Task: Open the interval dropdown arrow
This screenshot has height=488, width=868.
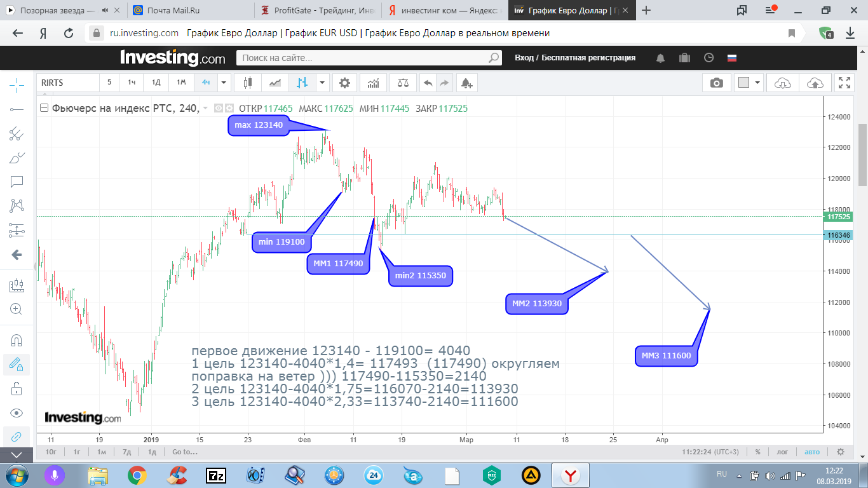Action: pos(224,83)
